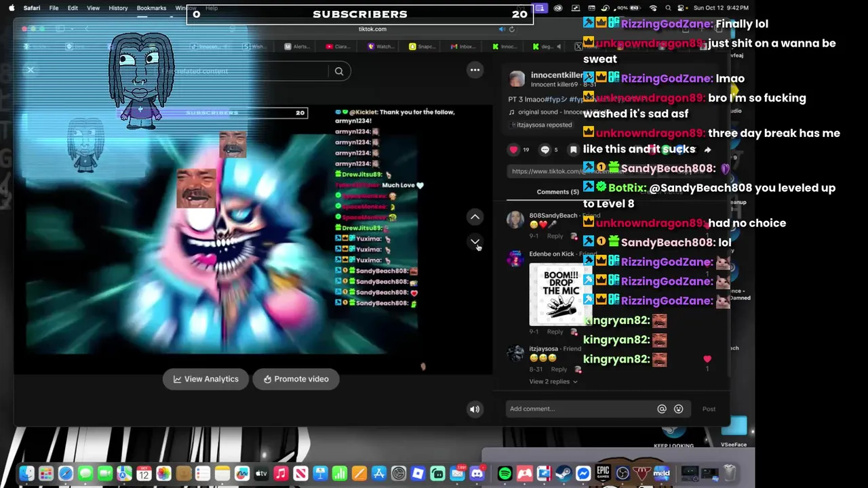
Task: Bookmark the video with the save icon
Action: (574, 150)
